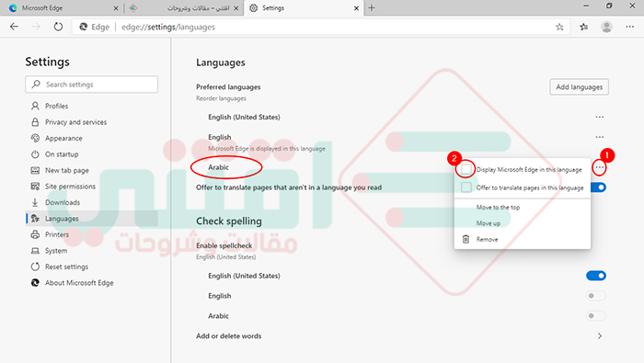Switch to the Microsoft Edge tab
Viewport: 644px width, 363px height.
[x=62, y=8]
